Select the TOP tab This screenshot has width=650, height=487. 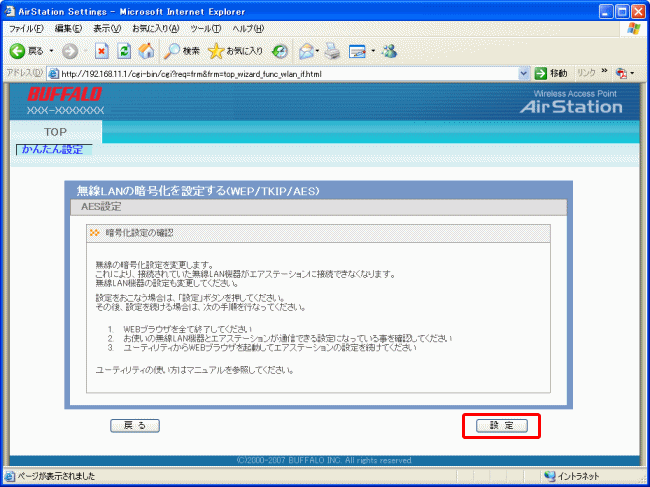point(55,132)
